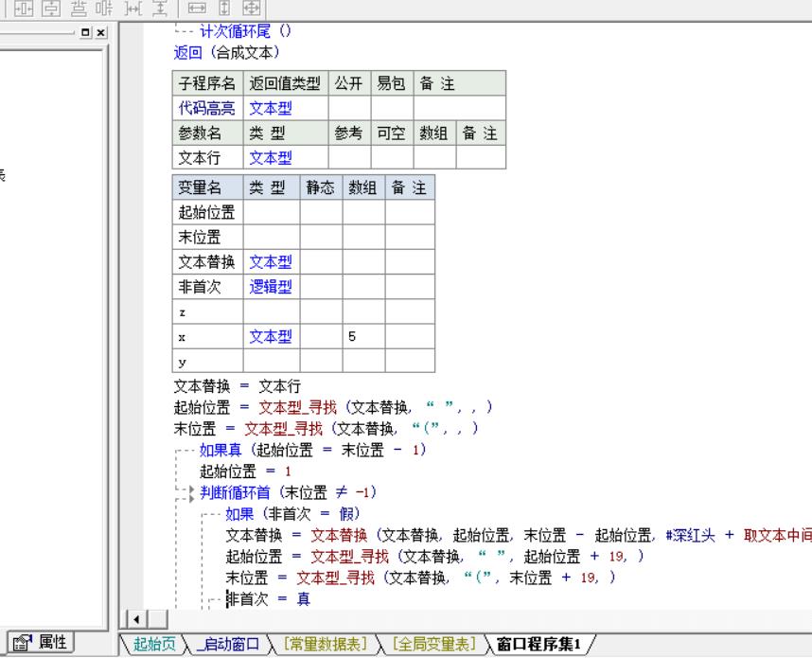Select variable 文本替换 in variable table
The image size is (812, 658).
(207, 261)
